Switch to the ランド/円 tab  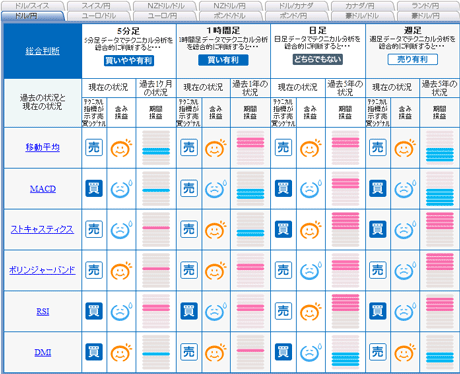(427, 6)
